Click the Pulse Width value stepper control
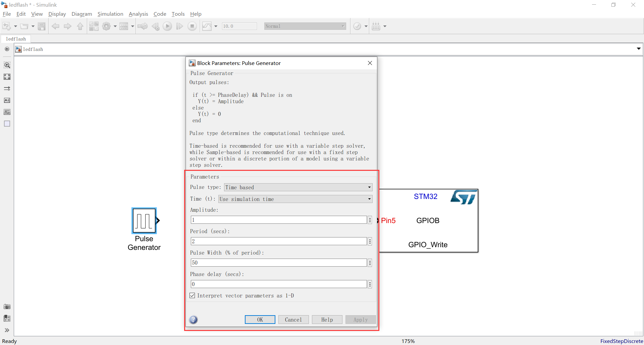The height and width of the screenshot is (345, 644). click(369, 263)
